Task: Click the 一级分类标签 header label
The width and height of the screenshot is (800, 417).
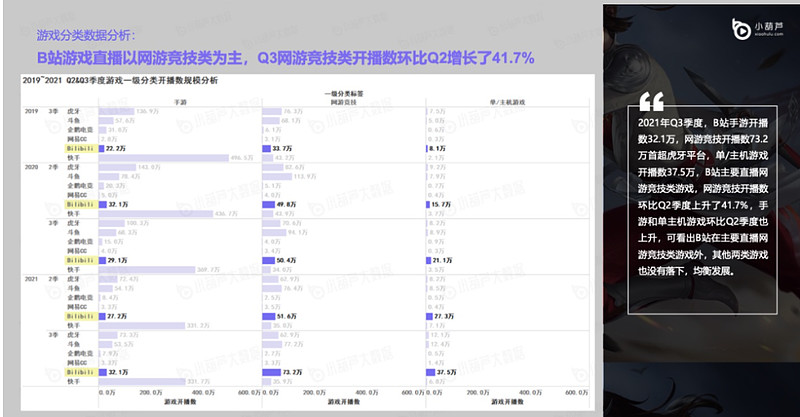Action: pyautogui.click(x=344, y=93)
